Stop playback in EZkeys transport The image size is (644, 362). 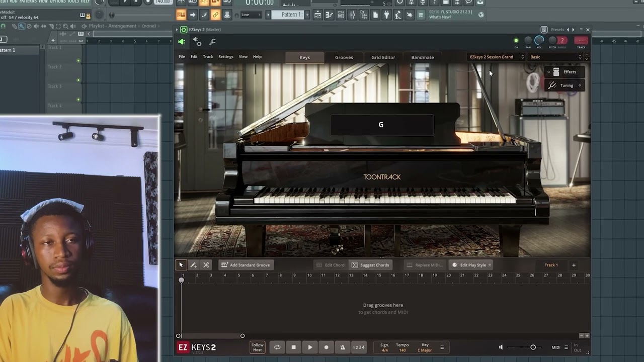pyautogui.click(x=294, y=347)
